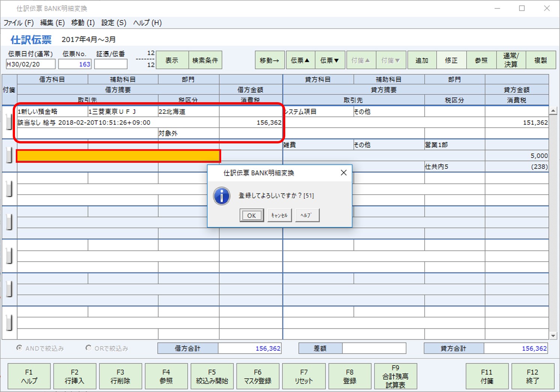Viewport: 560px width, 392px height.
Task: Open the ヘルプ (H) menu
Action: tap(147, 23)
